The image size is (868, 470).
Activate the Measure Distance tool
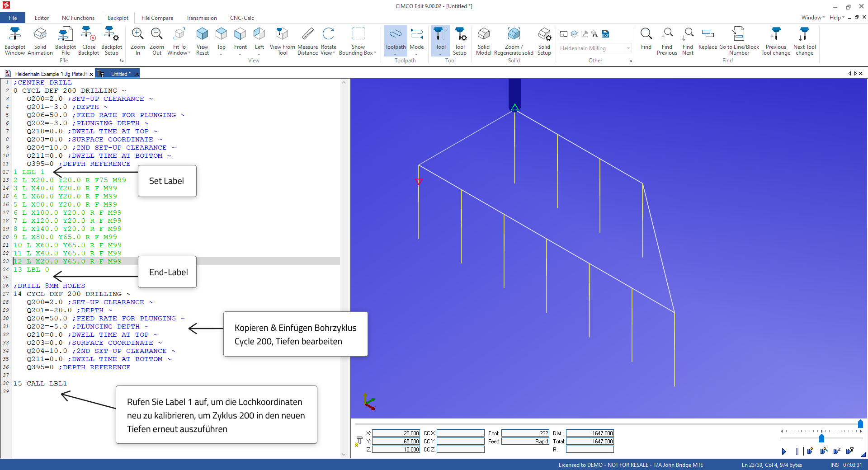[308, 41]
